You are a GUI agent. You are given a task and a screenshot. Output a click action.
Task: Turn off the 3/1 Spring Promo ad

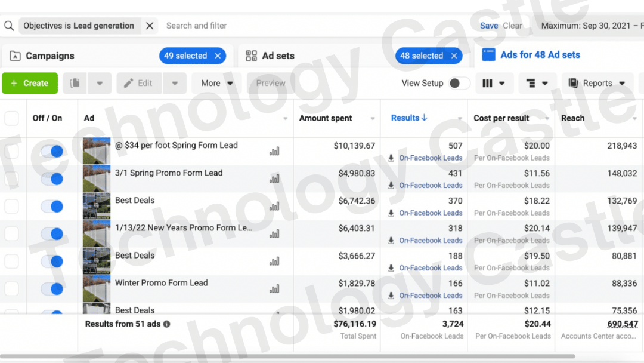[x=52, y=179]
